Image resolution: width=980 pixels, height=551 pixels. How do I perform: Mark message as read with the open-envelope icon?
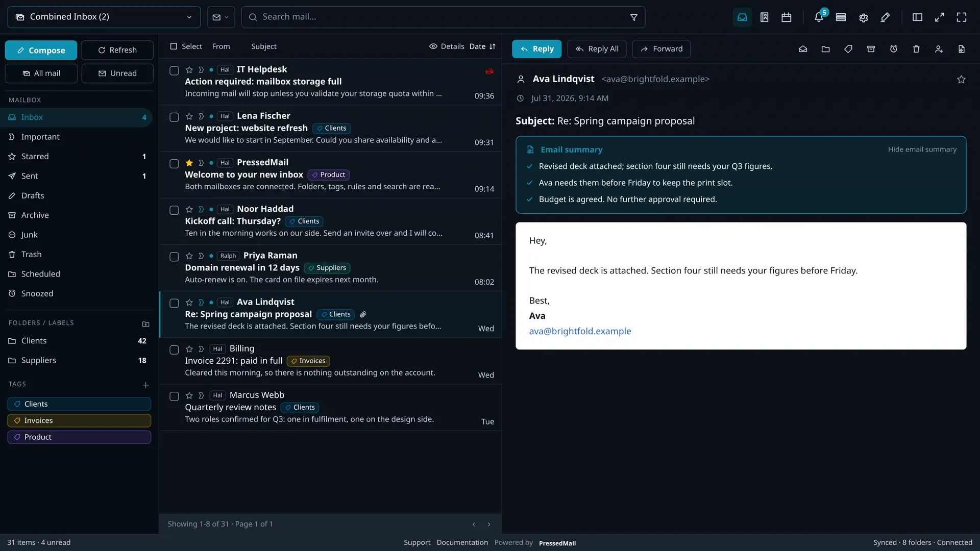[x=803, y=49]
